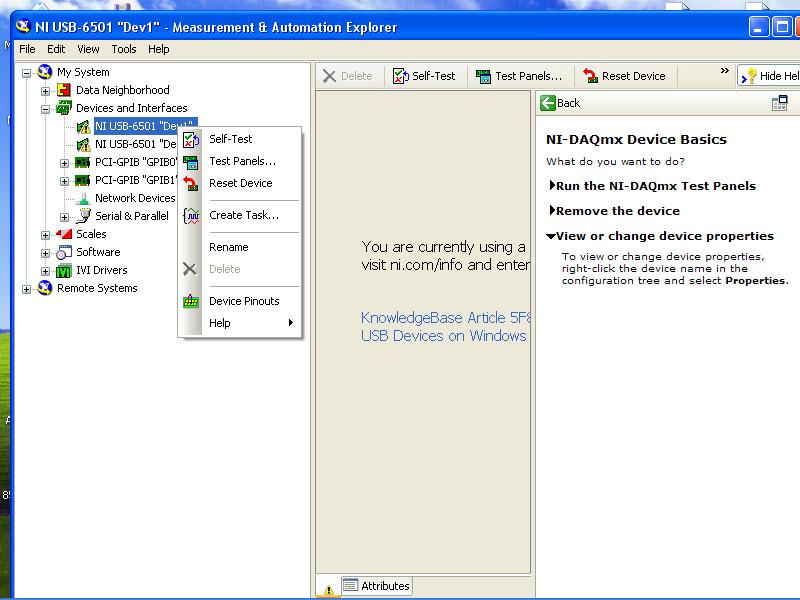Click the Data Neighborhood icon in tree
Viewport: 800px width, 600px height.
tap(64, 90)
